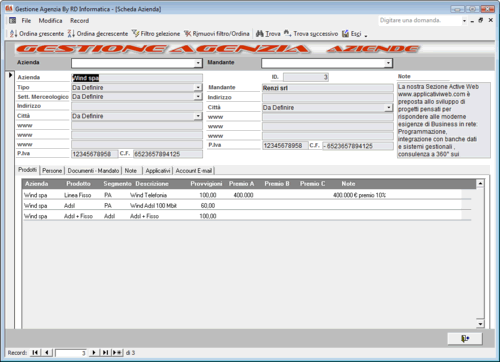The image size is (500, 362).
Task: Open the Record menu
Action: click(79, 21)
